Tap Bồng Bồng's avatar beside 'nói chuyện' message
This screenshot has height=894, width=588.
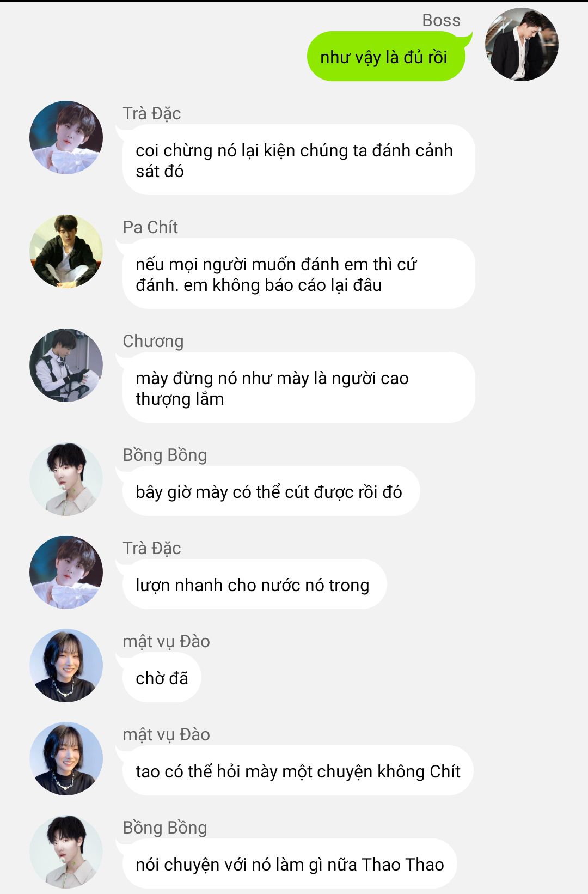click(66, 852)
